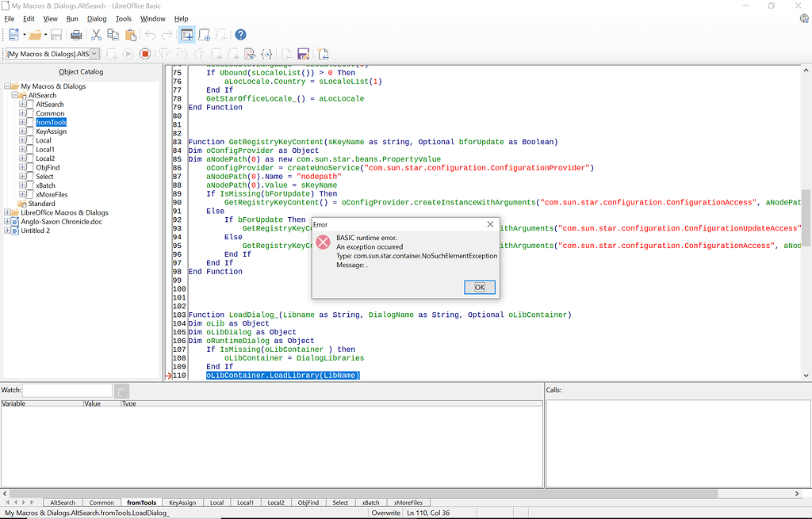812x519 pixels.
Task: Expand the Anglo-Saxon Chronicle.doc node
Action: pyautogui.click(x=7, y=222)
